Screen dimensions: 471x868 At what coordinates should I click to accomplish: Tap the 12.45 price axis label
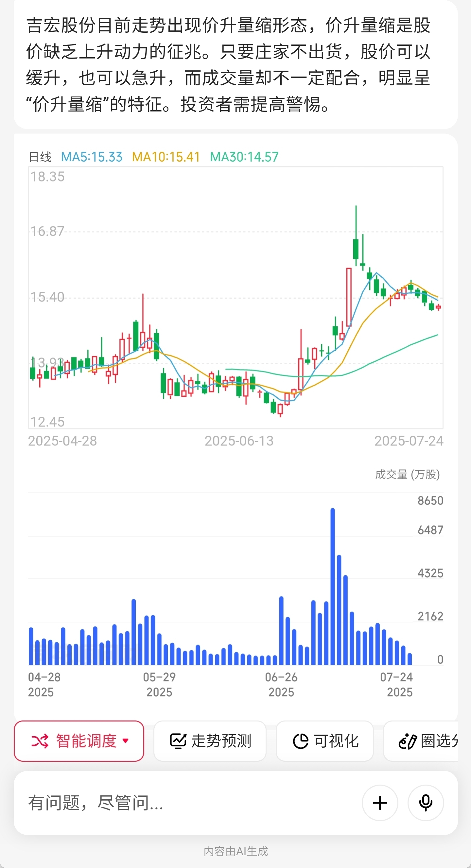47,422
